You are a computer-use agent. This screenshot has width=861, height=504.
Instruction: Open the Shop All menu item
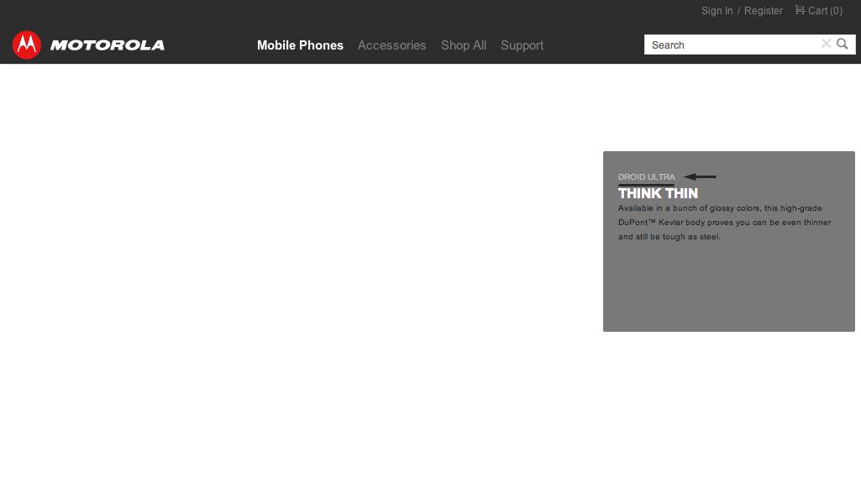click(x=464, y=45)
